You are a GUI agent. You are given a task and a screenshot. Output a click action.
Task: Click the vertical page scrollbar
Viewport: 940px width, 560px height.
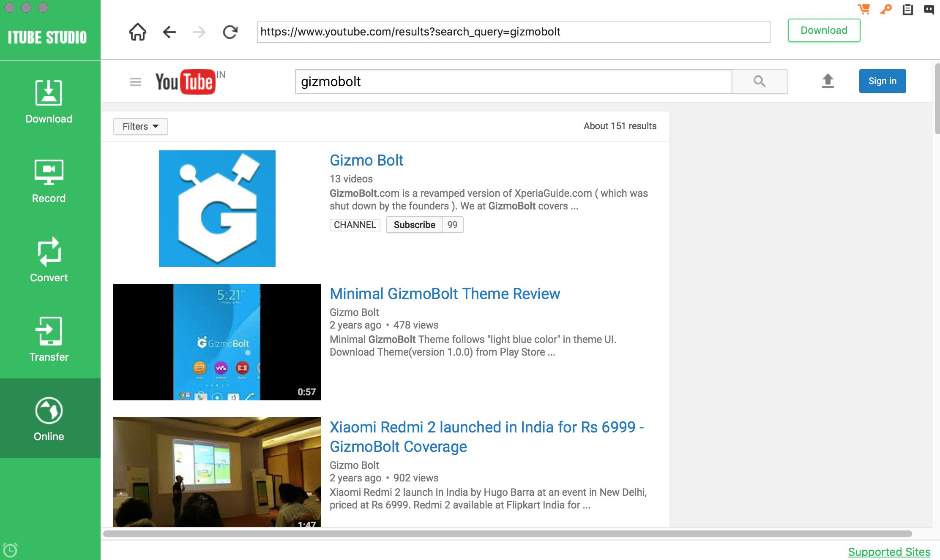pos(937,99)
